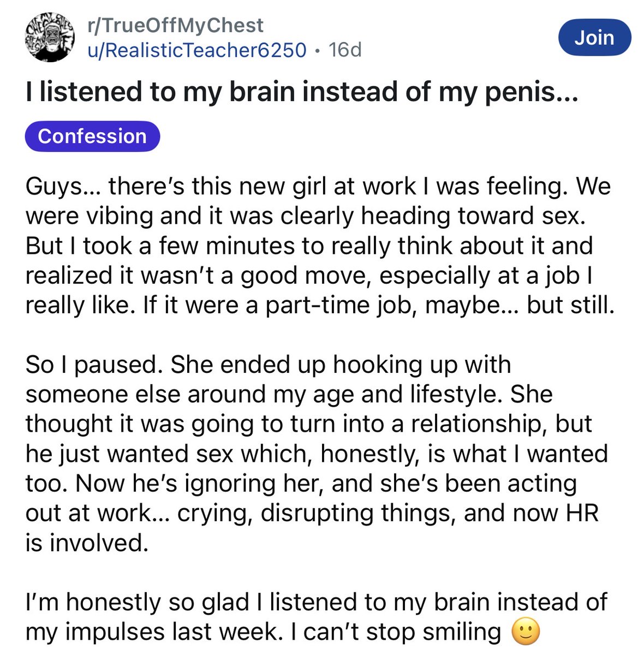Click the phrase 'I can't stop smiling'
644x655 pixels.
click(x=396, y=632)
